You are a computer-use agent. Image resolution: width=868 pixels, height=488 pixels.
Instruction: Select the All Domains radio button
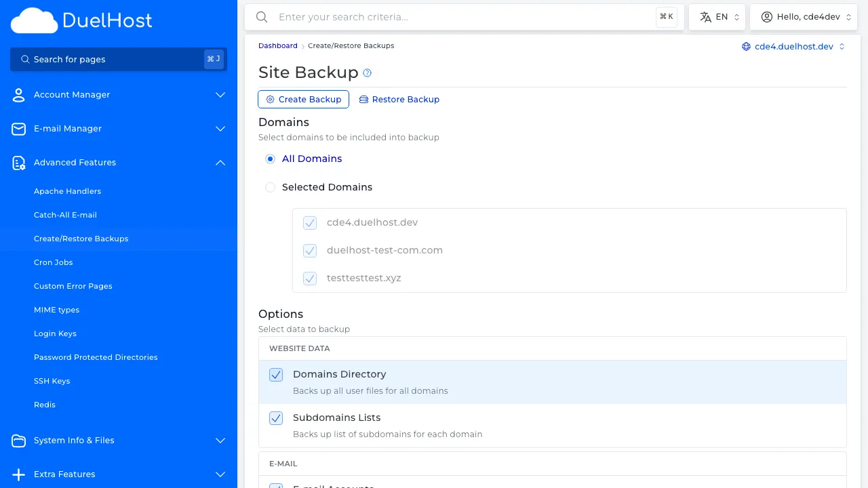click(270, 159)
